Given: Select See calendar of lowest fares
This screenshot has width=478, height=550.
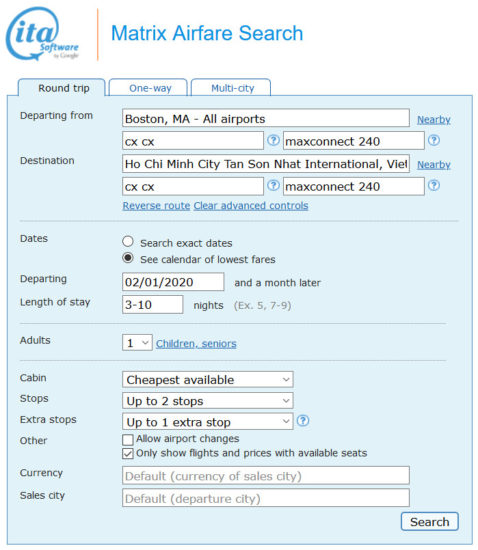Looking at the screenshot, I should [x=128, y=258].
